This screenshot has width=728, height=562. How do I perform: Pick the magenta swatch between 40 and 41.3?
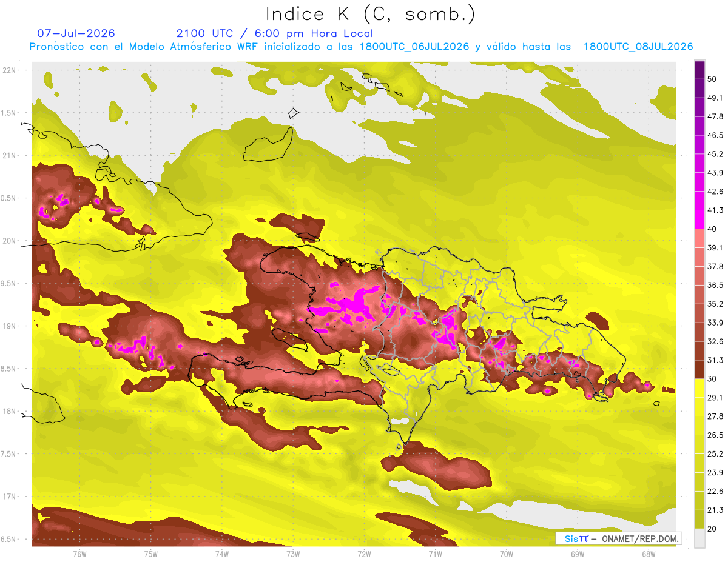click(x=699, y=219)
